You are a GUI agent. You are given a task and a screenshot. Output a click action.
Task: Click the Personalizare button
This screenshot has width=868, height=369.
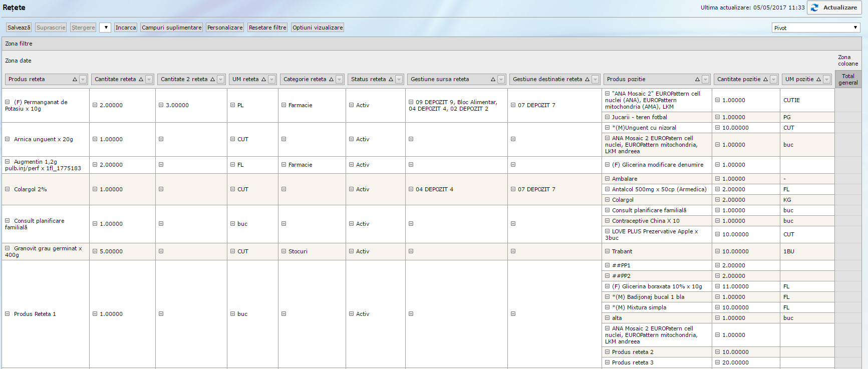[x=225, y=28]
